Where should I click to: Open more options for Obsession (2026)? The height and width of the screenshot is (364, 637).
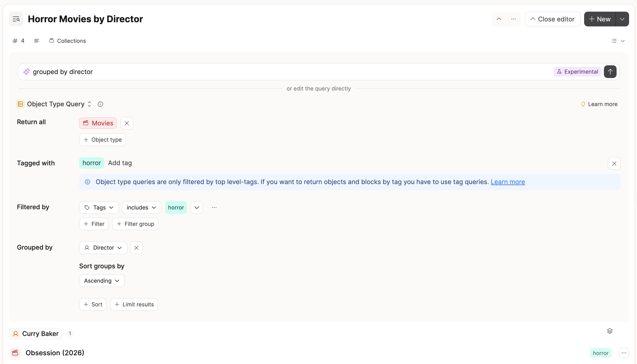click(x=624, y=353)
